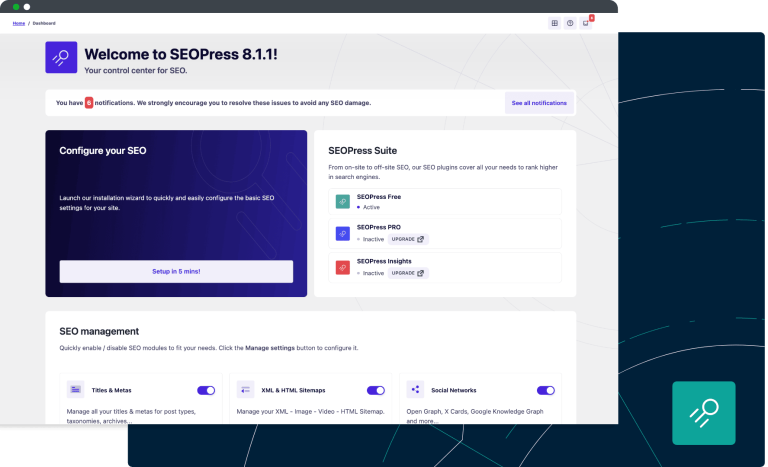Open the grid view icon in top bar
Viewport: 768px width, 467px height.
555,23
